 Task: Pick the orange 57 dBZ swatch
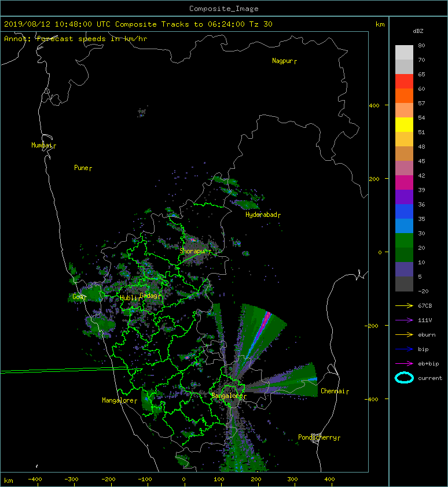[x=404, y=95]
